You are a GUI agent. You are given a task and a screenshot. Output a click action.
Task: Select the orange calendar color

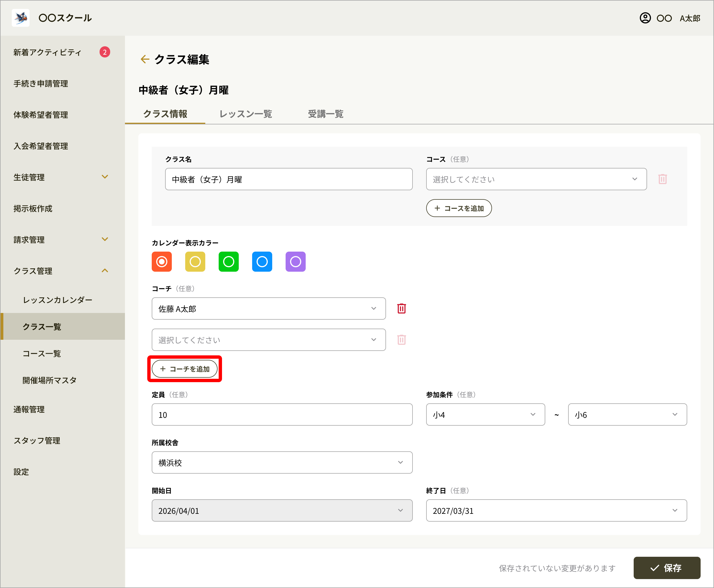tap(161, 261)
